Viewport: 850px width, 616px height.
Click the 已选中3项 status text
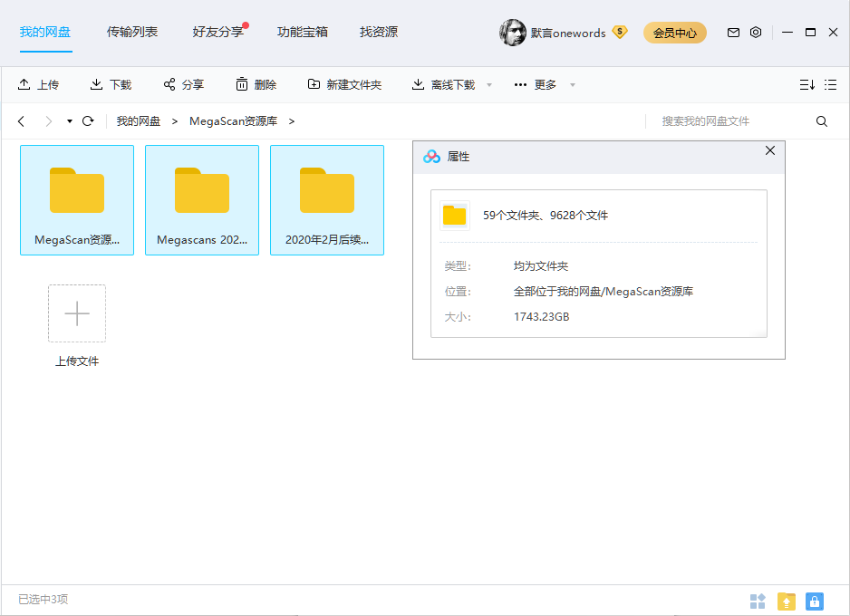pyautogui.click(x=43, y=599)
